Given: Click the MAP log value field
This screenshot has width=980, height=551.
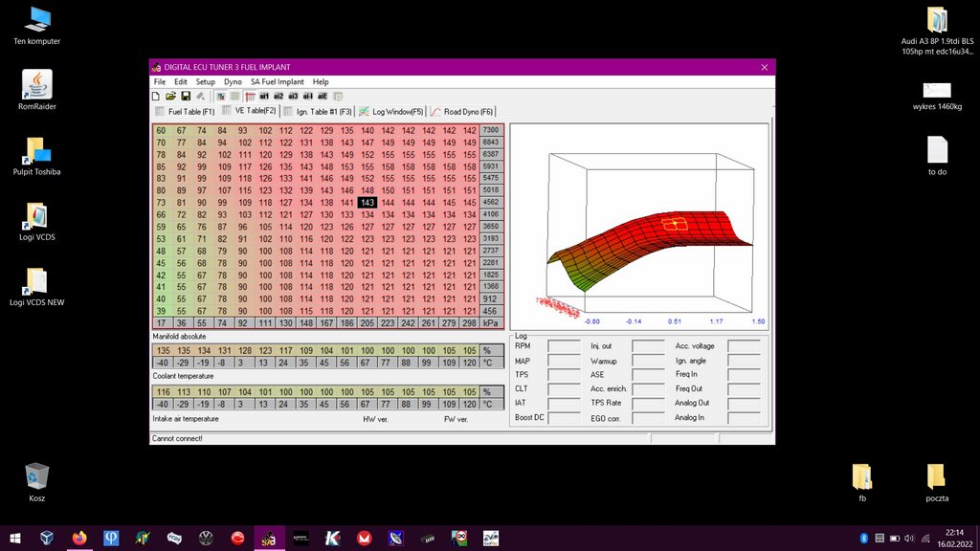Looking at the screenshot, I should [564, 361].
